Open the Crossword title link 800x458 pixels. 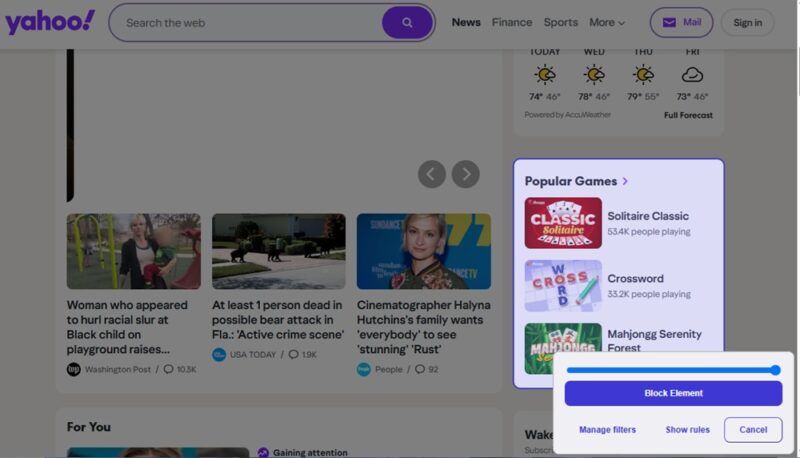635,279
